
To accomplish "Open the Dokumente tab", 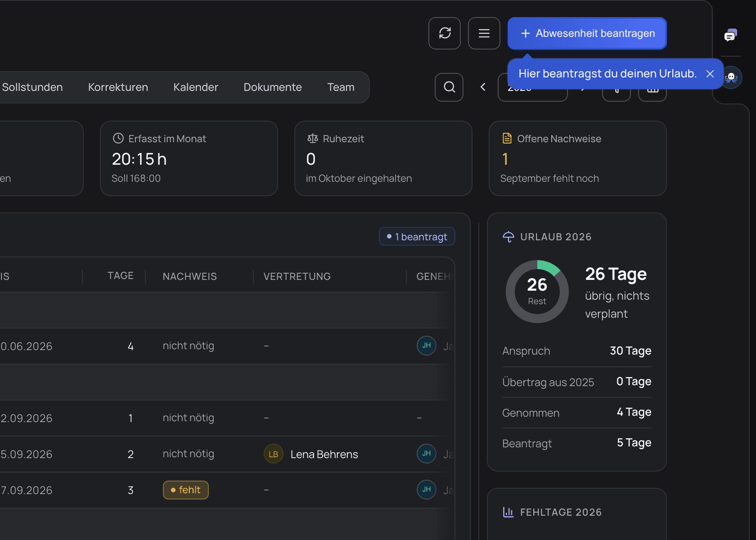I will [x=273, y=87].
